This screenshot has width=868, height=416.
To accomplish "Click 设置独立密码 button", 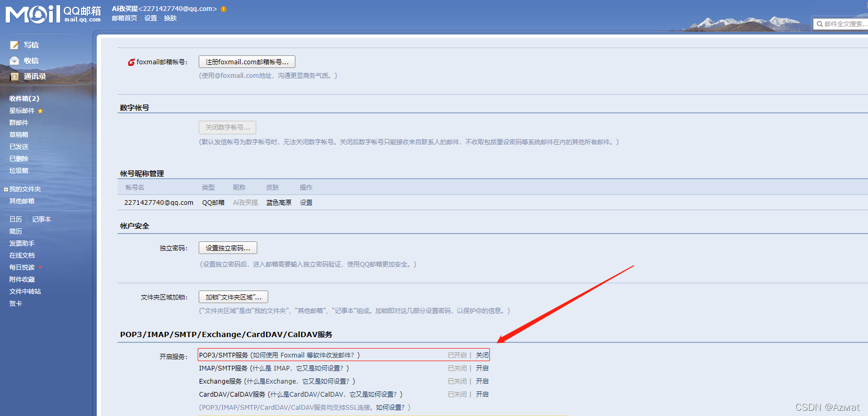I will 228,248.
